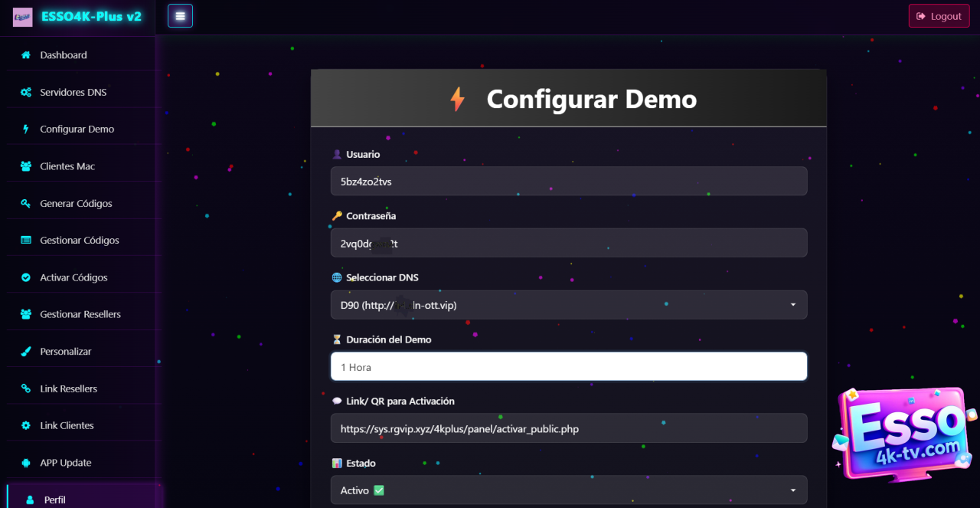Toggle the hamburger sidebar menu button
Viewport: 980px width, 508px height.
180,16
